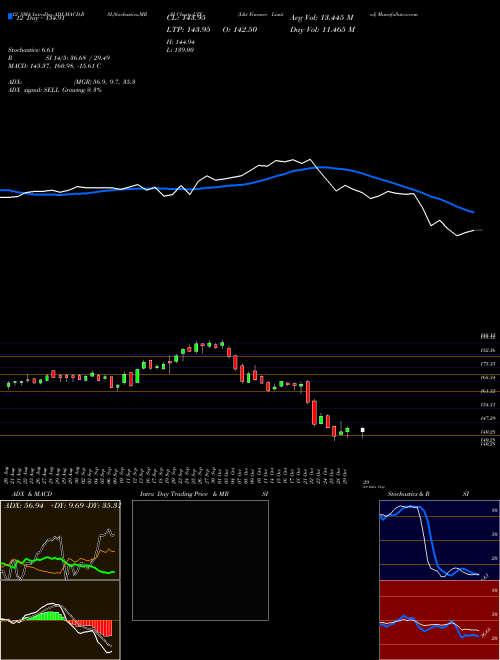Image resolution: width=500 pixels, height=660 pixels.
Task: Click the white last-session candlestick marker
Action: click(x=362, y=430)
